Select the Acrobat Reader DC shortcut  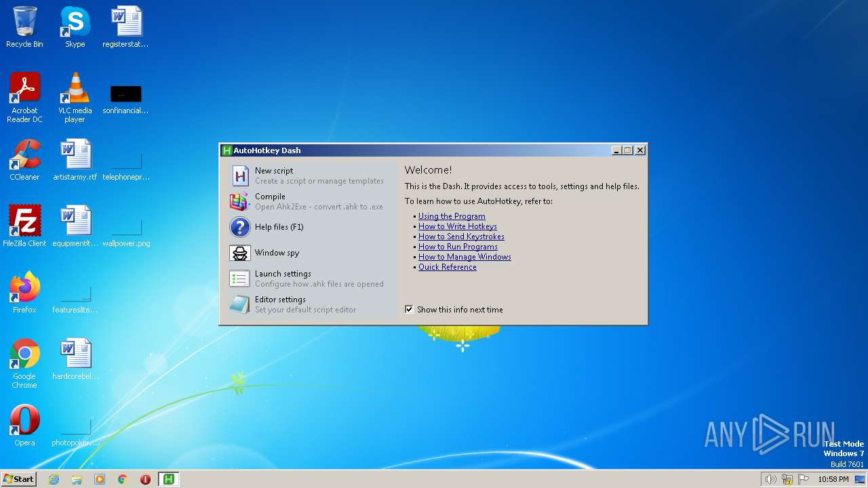coord(24,98)
